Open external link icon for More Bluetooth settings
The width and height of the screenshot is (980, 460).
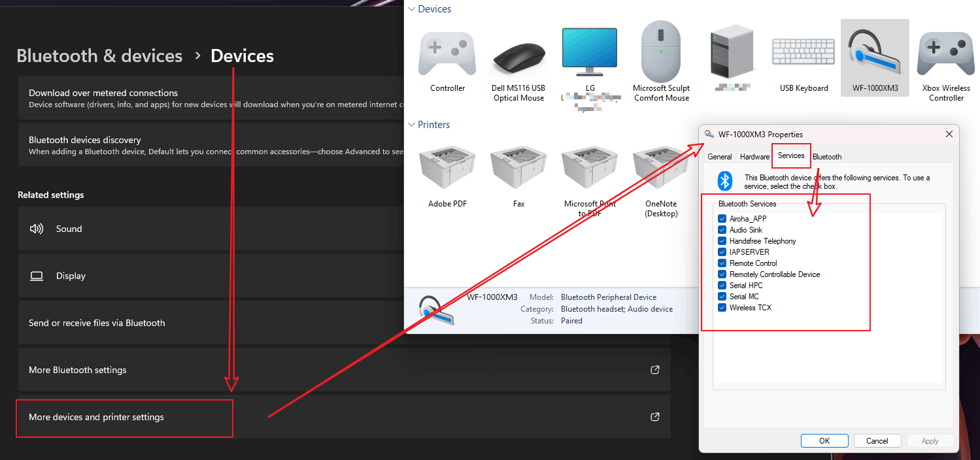[654, 370]
